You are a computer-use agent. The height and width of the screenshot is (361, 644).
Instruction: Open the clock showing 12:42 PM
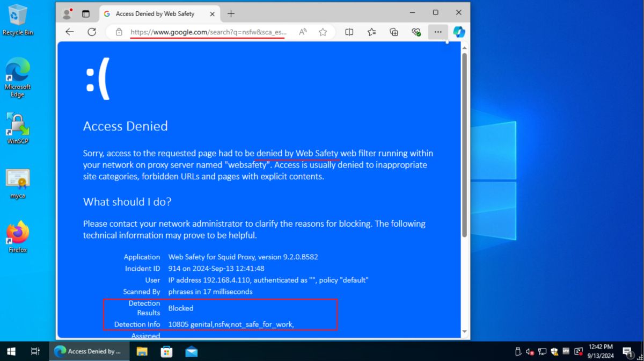pyautogui.click(x=600, y=351)
